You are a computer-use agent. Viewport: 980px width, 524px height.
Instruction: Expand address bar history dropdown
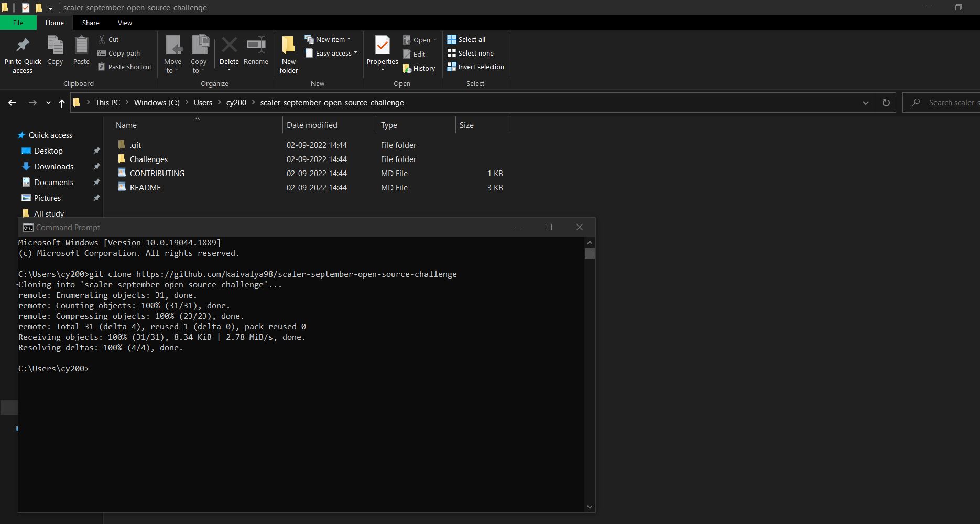click(866, 103)
